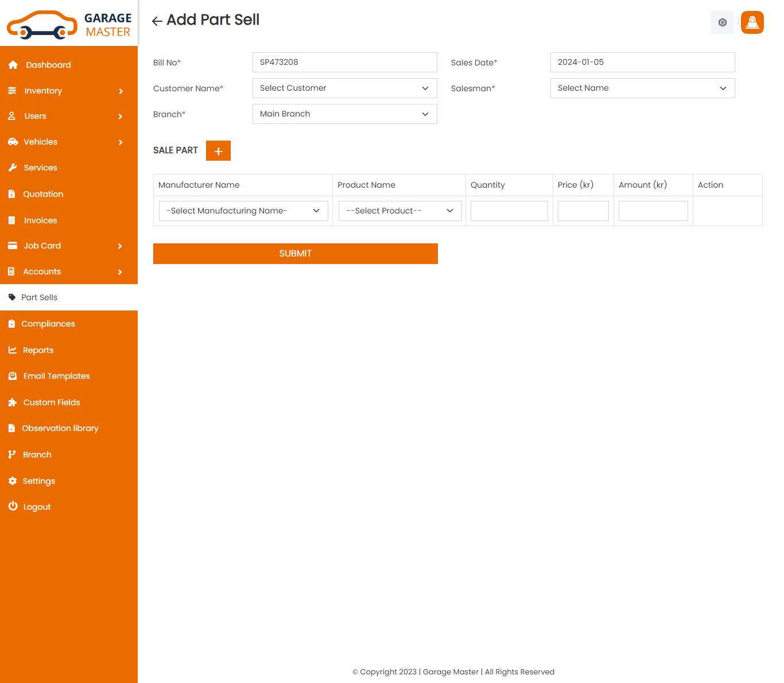Click the back arrow beside Add Part Sell
The image size is (784, 683).
157,21
